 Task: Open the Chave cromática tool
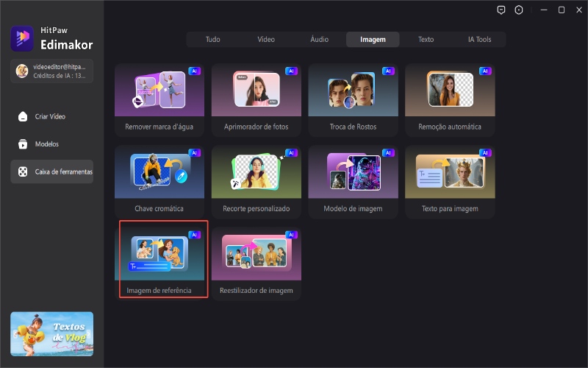point(159,181)
